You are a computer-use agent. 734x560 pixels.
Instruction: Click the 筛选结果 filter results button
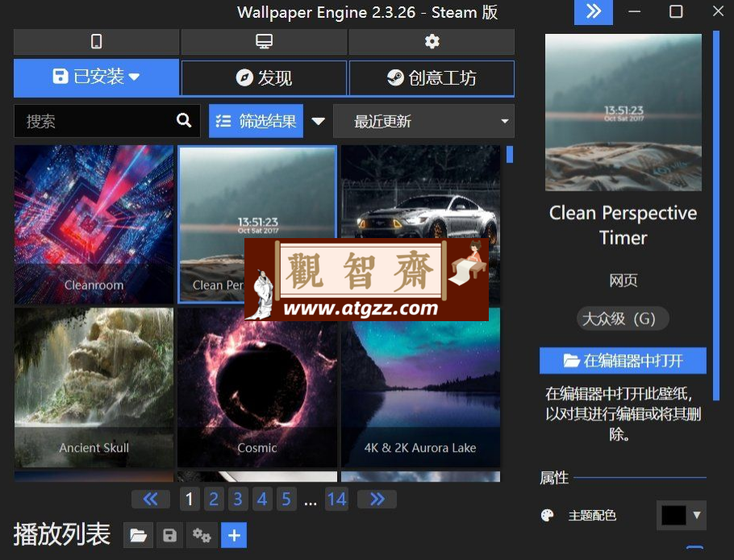pos(256,121)
